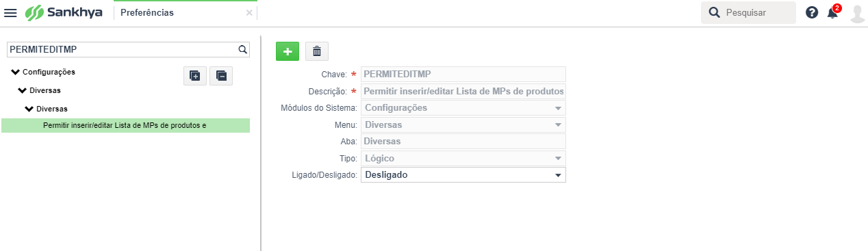The width and height of the screenshot is (868, 251).
Task: Open the Módulos do Sistema dropdown
Action: 463,108
